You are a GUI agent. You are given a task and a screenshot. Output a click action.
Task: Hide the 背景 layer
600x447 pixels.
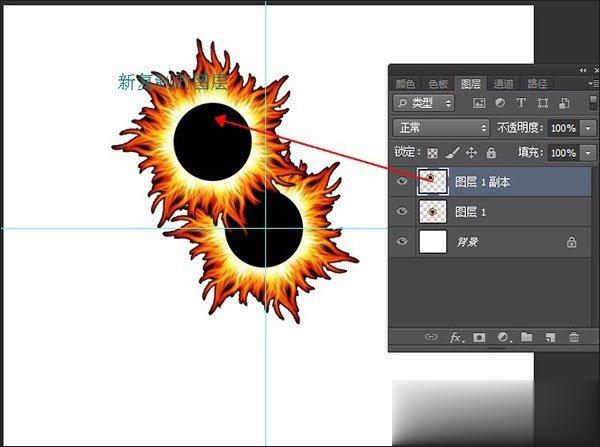pyautogui.click(x=402, y=241)
